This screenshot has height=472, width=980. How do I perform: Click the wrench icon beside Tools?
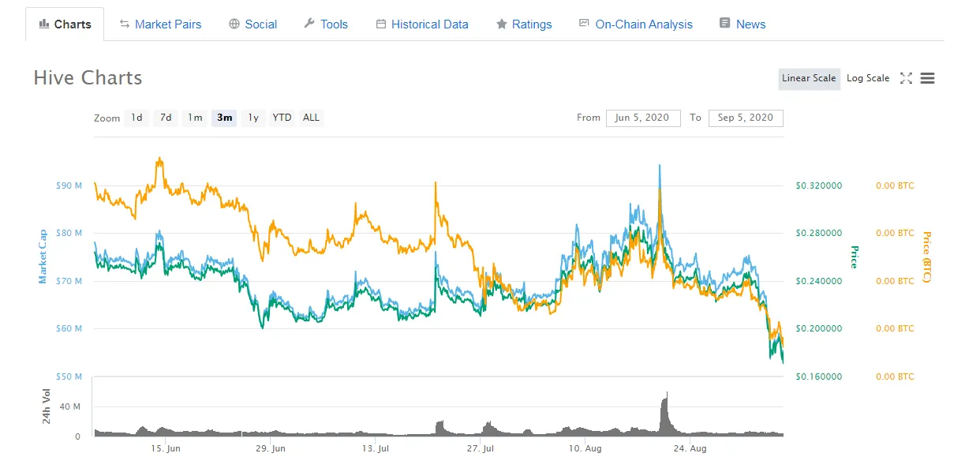pos(309,24)
